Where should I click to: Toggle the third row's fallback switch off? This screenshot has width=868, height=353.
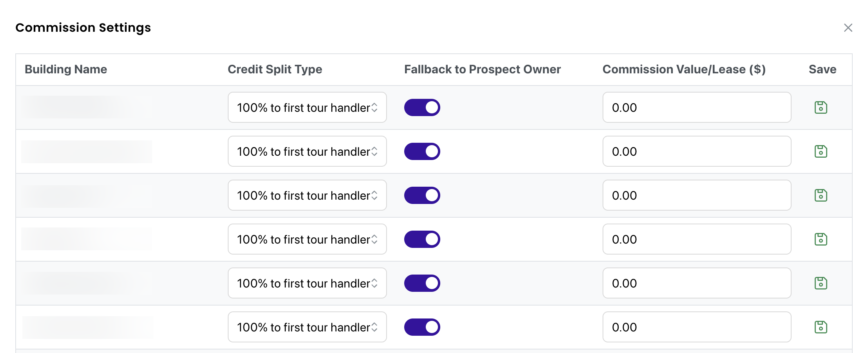pos(422,195)
